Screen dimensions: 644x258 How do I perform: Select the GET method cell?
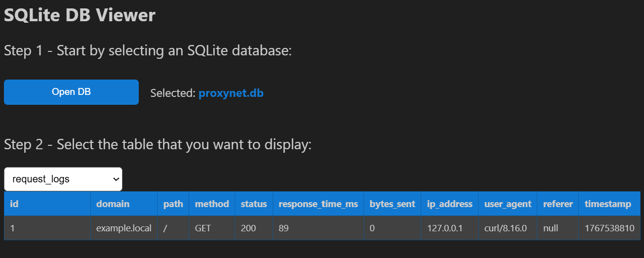click(203, 228)
